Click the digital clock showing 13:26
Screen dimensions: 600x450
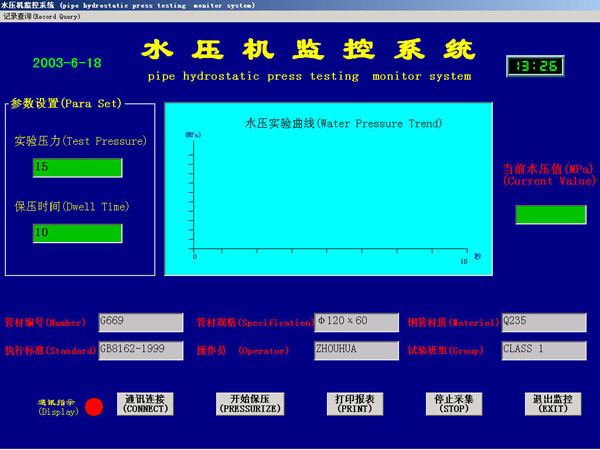click(x=533, y=66)
